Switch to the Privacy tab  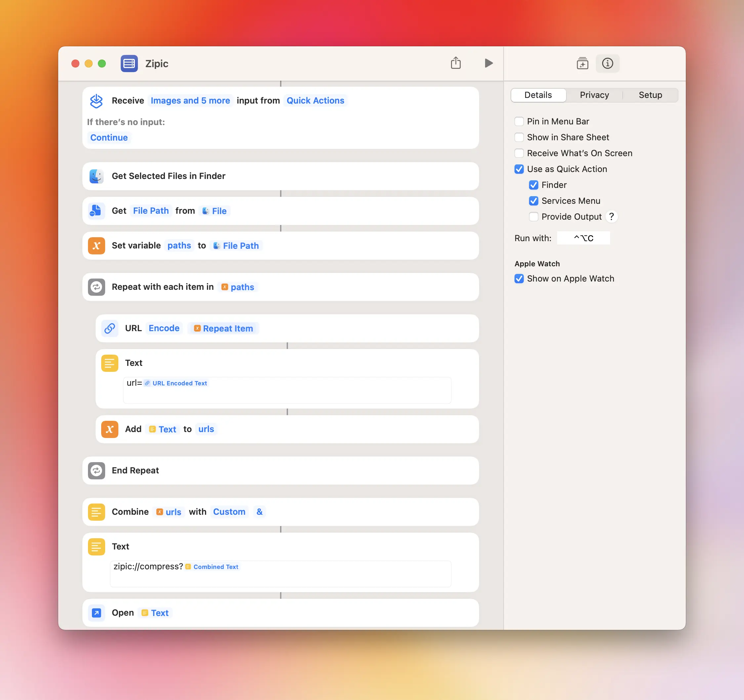pyautogui.click(x=594, y=95)
